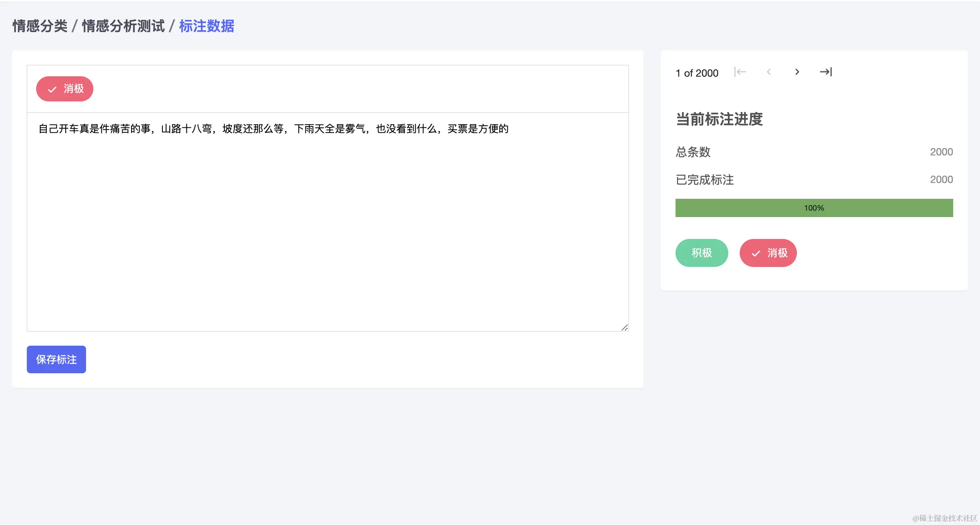Viewport: 980px width, 525px height.
Task: Select the 积极 sentiment label
Action: pyautogui.click(x=702, y=253)
